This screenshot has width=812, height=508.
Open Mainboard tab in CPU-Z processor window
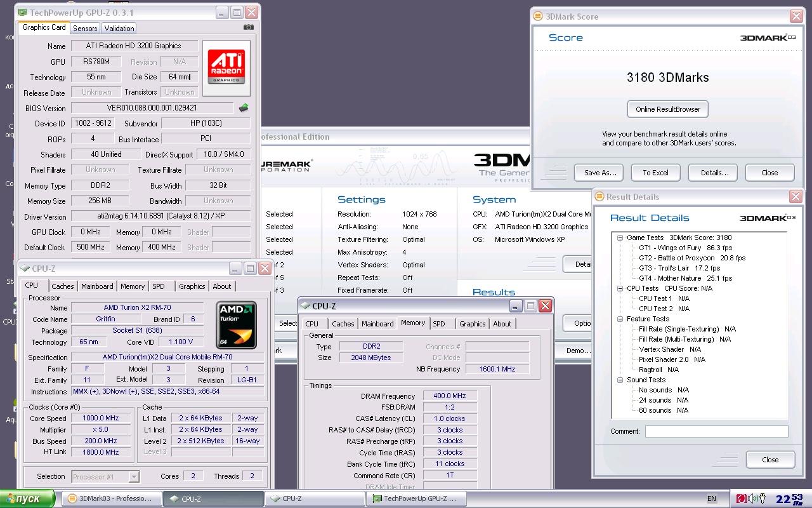tap(97, 286)
